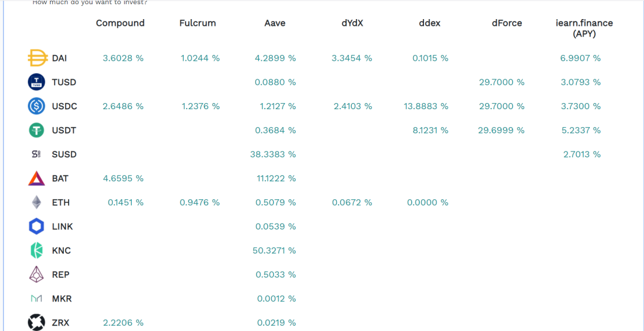The height and width of the screenshot is (331, 644).
Task: Select DAI iearn.finance rate 6.9907 %
Action: pyautogui.click(x=580, y=58)
